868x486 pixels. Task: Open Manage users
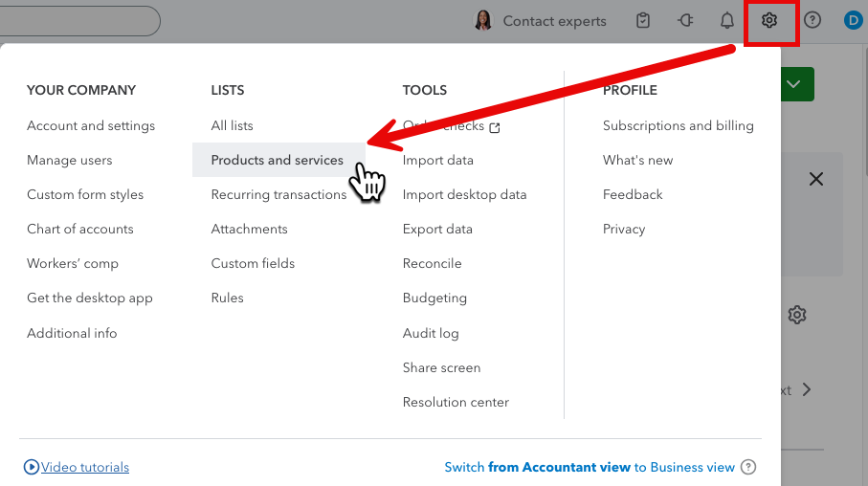tap(70, 161)
